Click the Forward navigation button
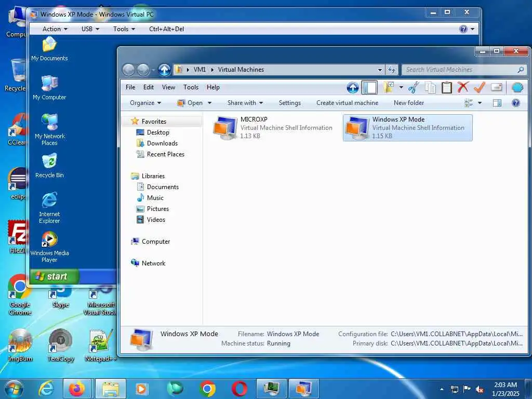532x399 pixels. [143, 70]
